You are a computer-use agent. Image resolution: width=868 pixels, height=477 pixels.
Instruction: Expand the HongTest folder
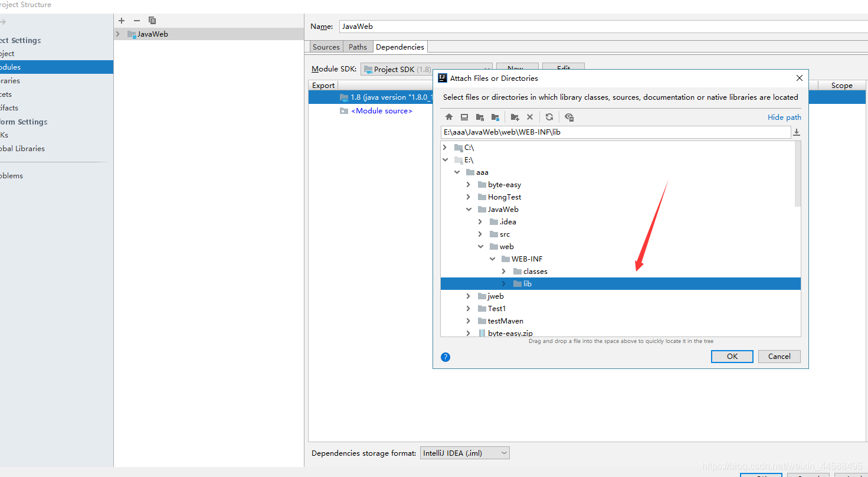tap(469, 197)
